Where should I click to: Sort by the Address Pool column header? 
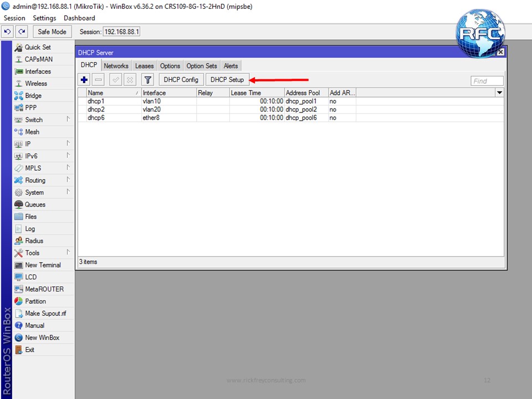tap(306, 93)
